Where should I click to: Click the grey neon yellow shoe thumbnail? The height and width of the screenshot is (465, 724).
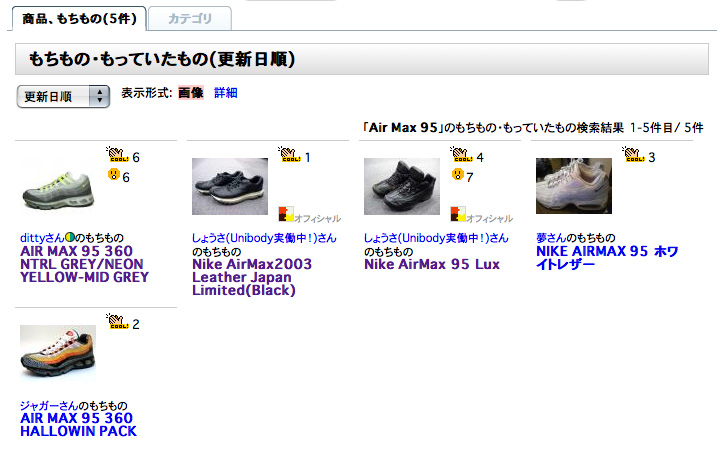point(58,187)
